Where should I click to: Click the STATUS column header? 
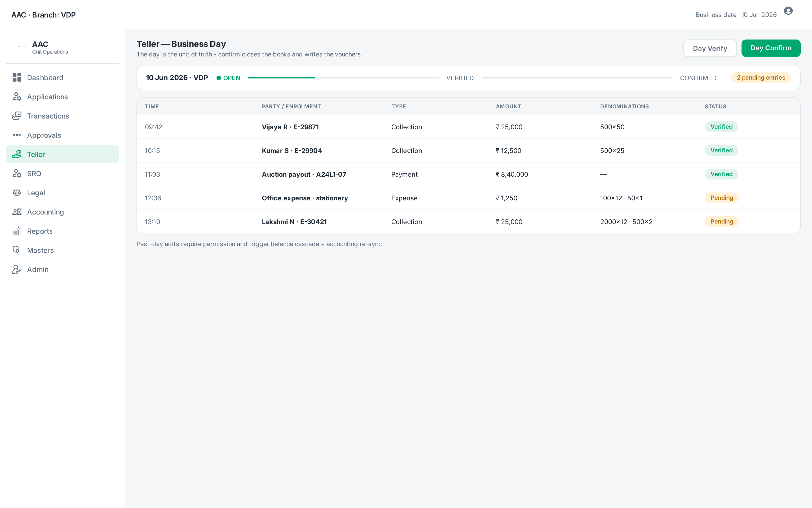pyautogui.click(x=715, y=106)
